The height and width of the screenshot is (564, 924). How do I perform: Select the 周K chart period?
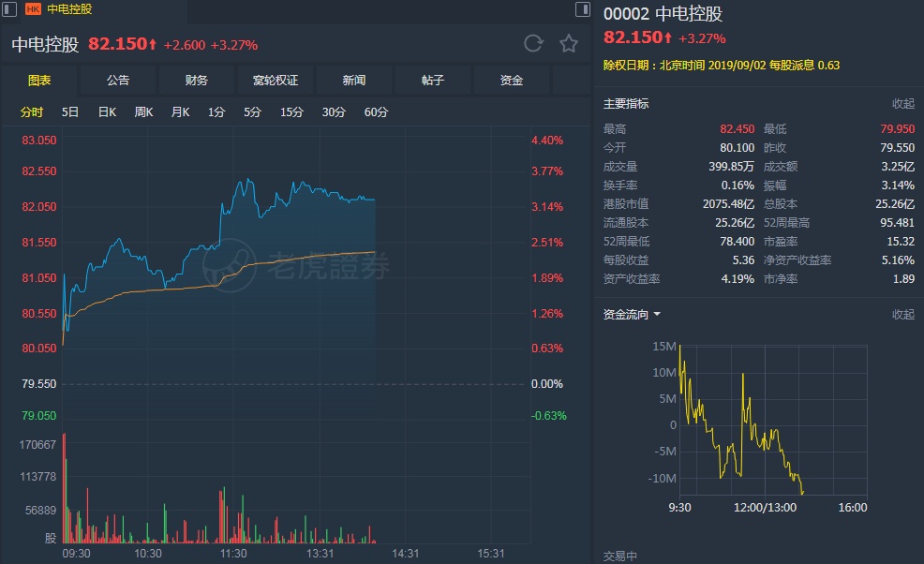[x=143, y=112]
